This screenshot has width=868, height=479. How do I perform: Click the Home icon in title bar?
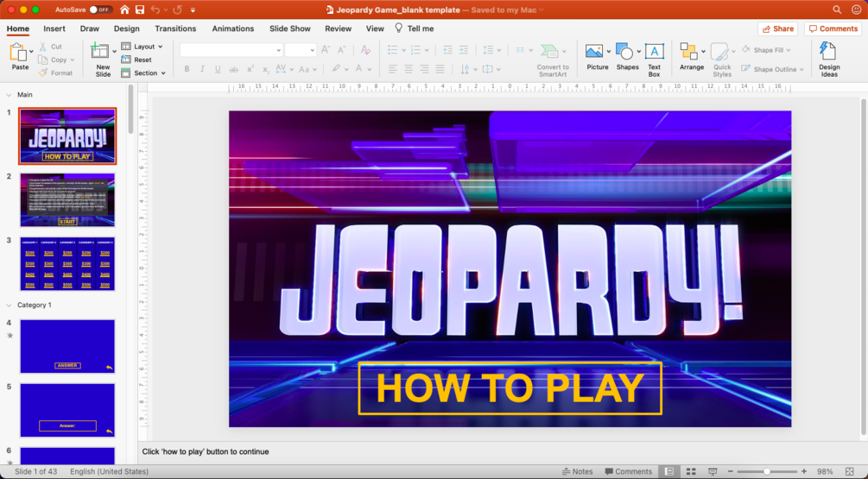click(124, 9)
